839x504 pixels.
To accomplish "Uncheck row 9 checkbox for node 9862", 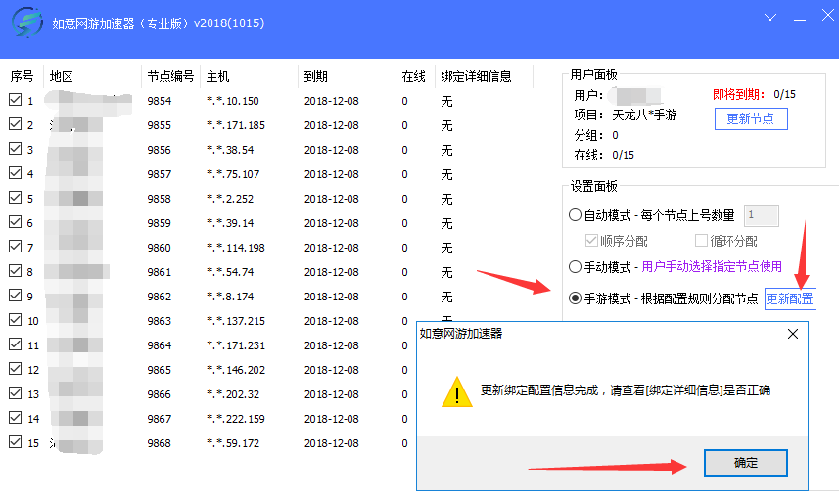I will pos(16,296).
